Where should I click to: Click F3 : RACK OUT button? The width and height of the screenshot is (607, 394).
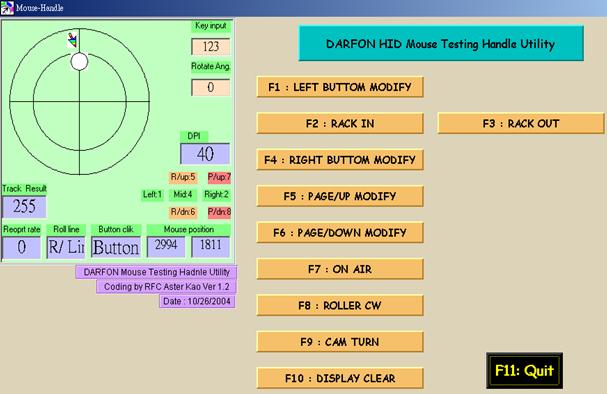coord(521,123)
